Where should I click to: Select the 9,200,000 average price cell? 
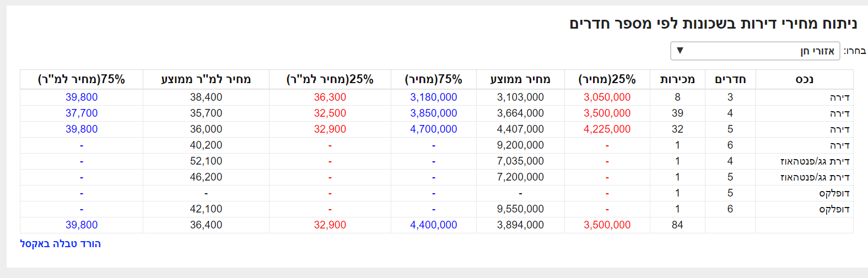pos(520,145)
